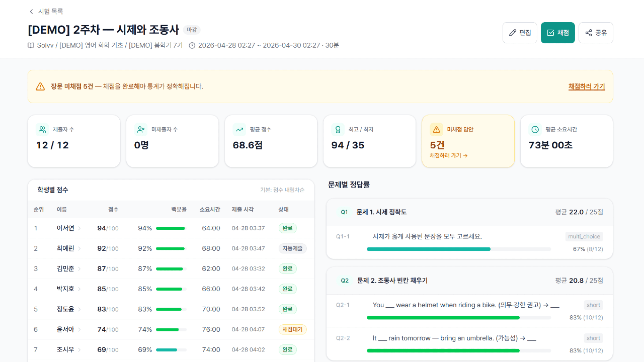Open student 조시우 via the chevron
The image size is (644, 362).
[79, 349]
